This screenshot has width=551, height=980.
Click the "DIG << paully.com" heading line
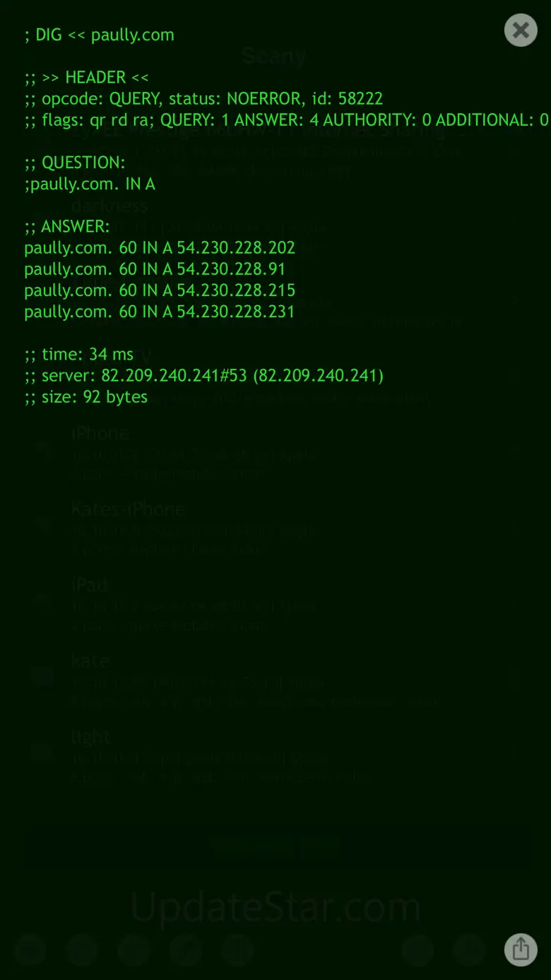pos(99,35)
